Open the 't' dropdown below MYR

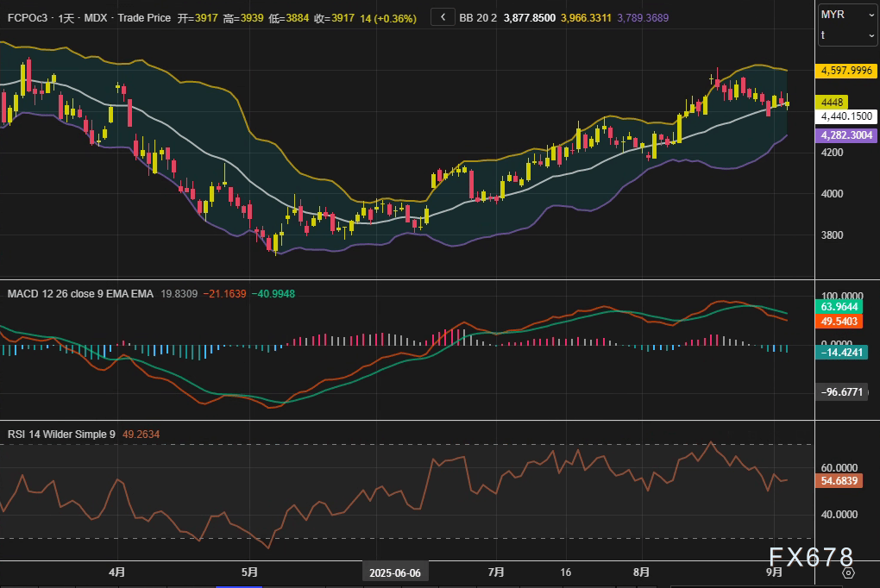point(847,34)
